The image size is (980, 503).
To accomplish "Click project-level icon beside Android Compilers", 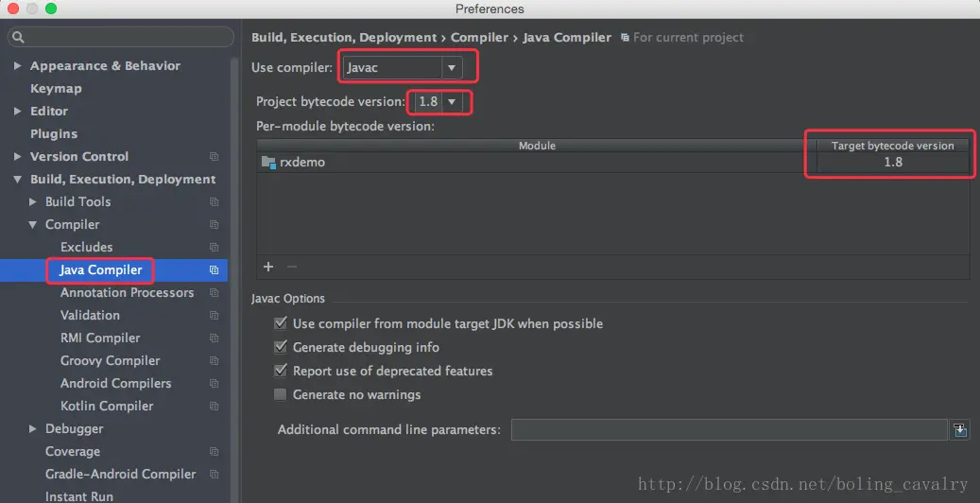I will [x=214, y=383].
